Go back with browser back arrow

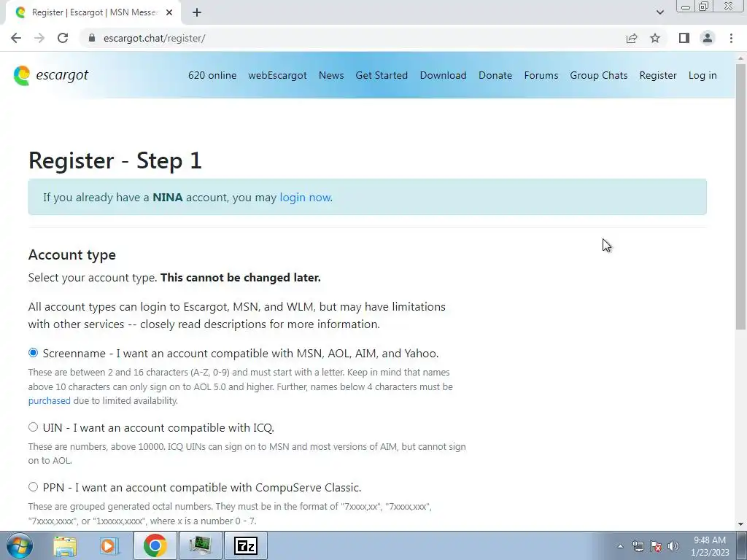pos(16,38)
